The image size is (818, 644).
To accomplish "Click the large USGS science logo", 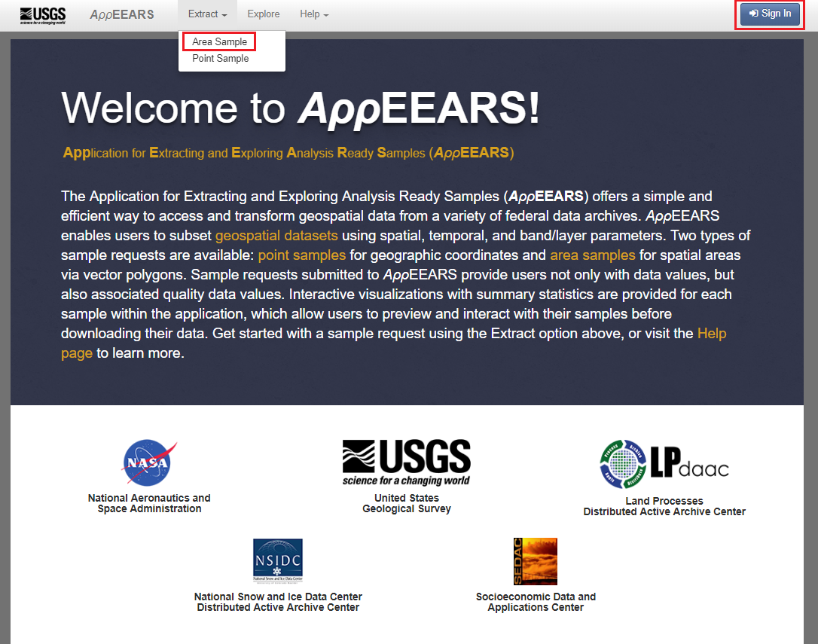I will click(x=407, y=463).
